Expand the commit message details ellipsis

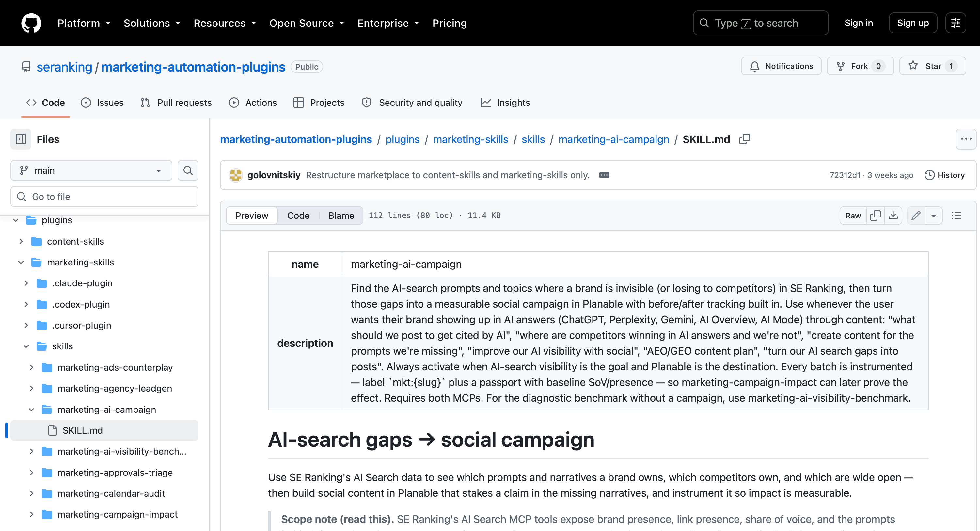pos(604,175)
